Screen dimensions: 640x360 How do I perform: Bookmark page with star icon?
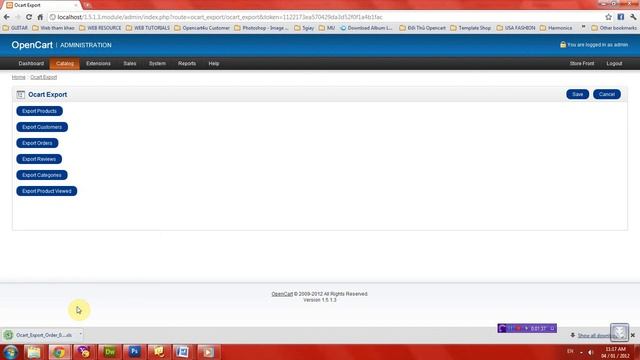click(x=609, y=17)
